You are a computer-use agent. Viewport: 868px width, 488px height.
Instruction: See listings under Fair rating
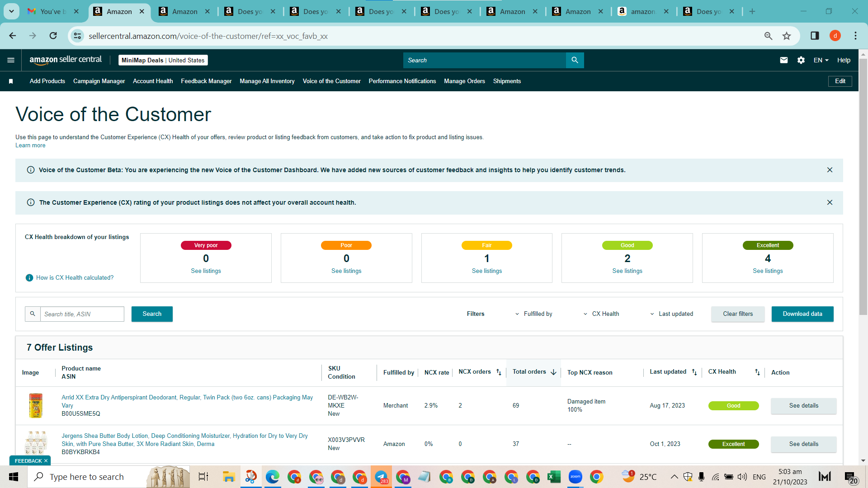487,271
